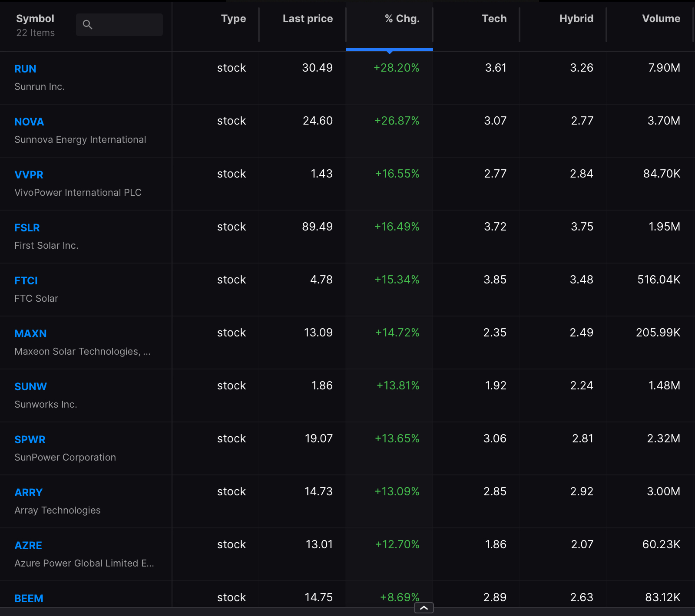Click NOVA's +26.87% change value
The image size is (695, 616).
pyautogui.click(x=397, y=121)
